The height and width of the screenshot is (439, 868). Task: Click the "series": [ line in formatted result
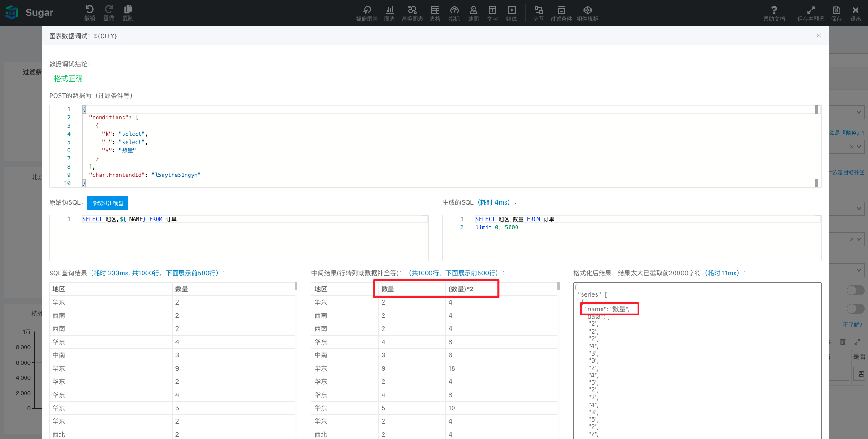click(x=592, y=294)
